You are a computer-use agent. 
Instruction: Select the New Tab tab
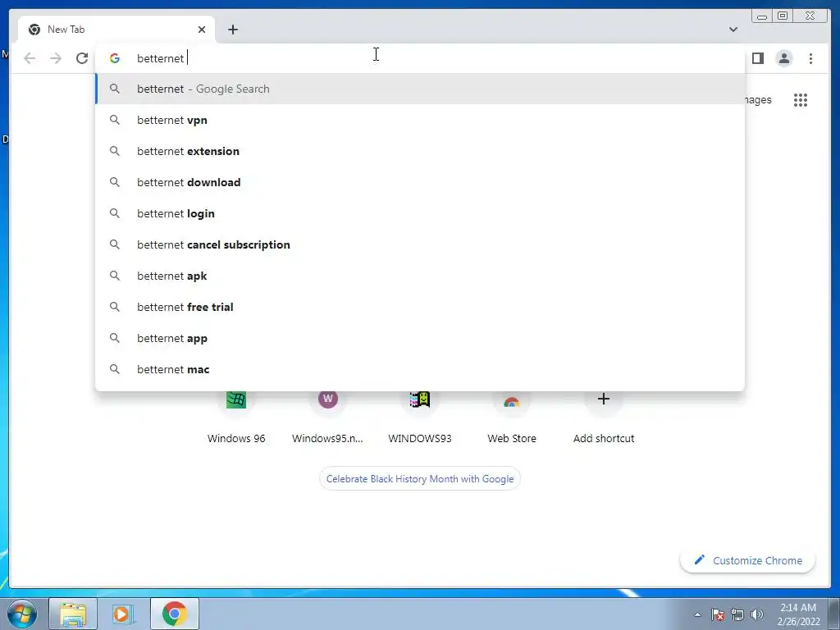click(116, 30)
